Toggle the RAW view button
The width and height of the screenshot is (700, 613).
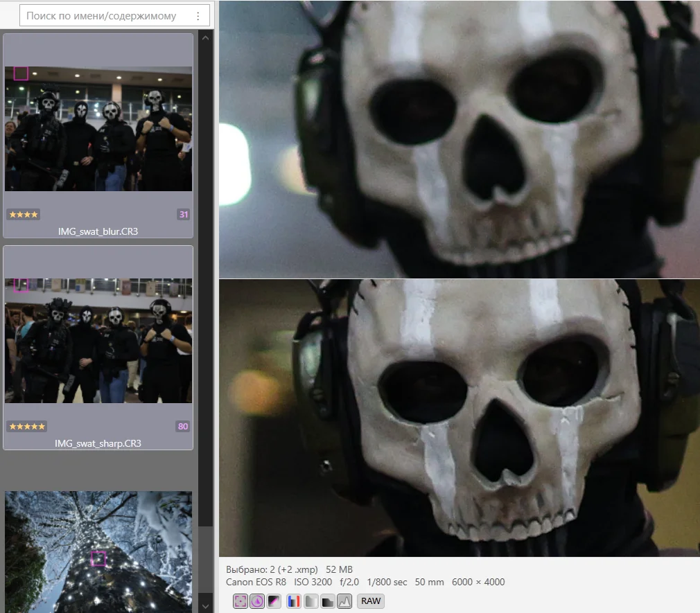[x=371, y=601]
